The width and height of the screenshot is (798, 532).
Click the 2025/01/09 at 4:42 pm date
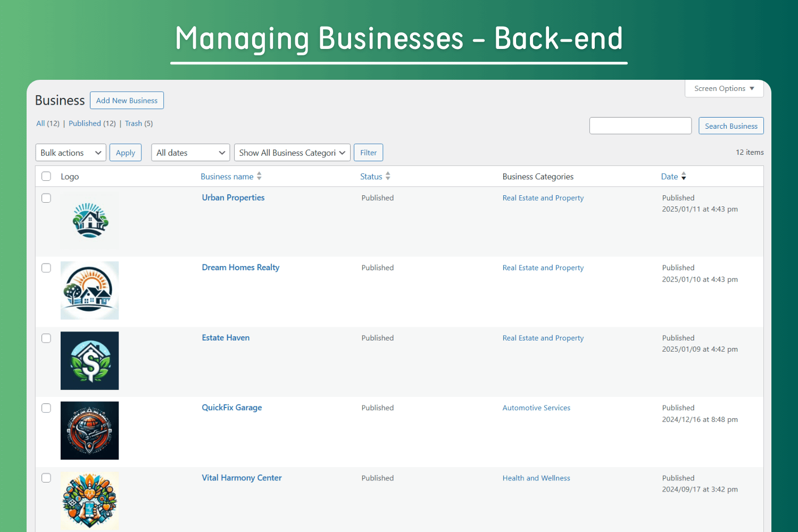click(x=700, y=350)
